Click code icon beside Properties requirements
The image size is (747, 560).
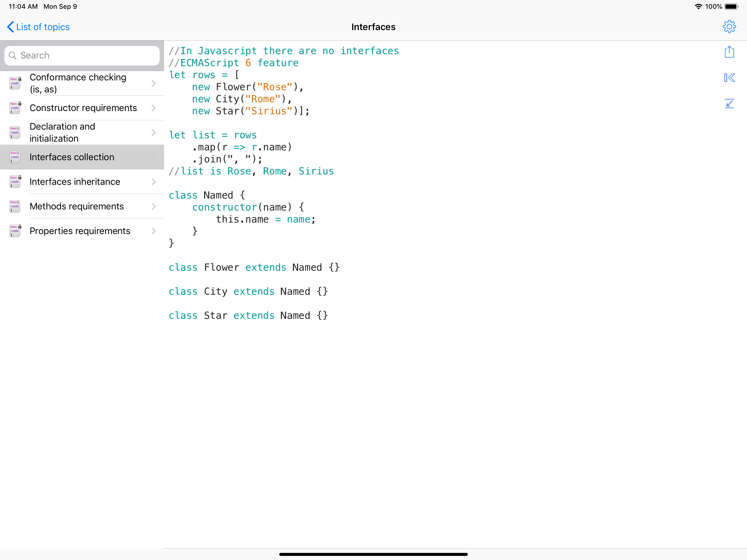click(15, 231)
